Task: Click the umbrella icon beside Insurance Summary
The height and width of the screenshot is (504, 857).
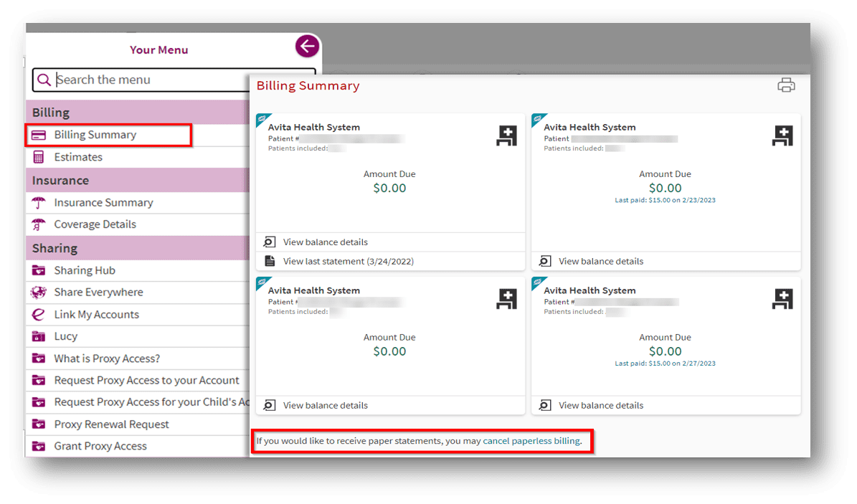Action: [38, 203]
